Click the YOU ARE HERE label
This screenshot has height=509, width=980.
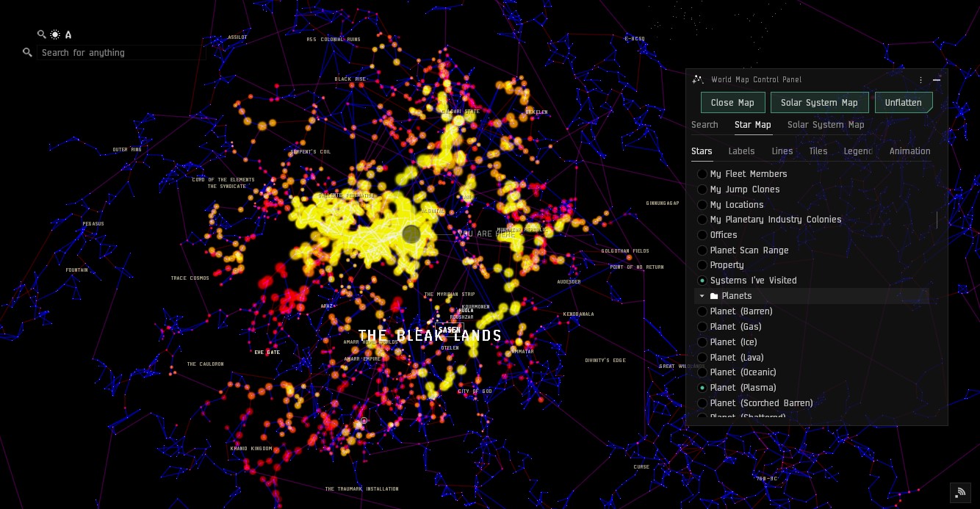click(x=486, y=234)
